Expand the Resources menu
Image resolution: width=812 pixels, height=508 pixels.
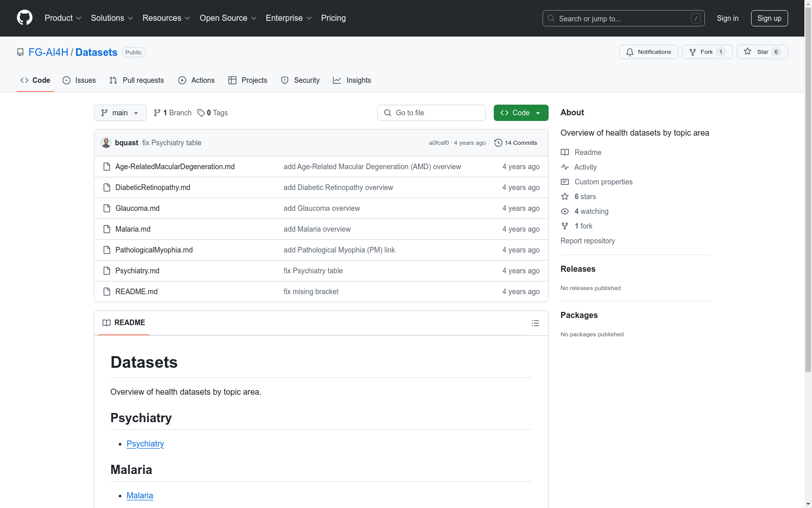(166, 18)
